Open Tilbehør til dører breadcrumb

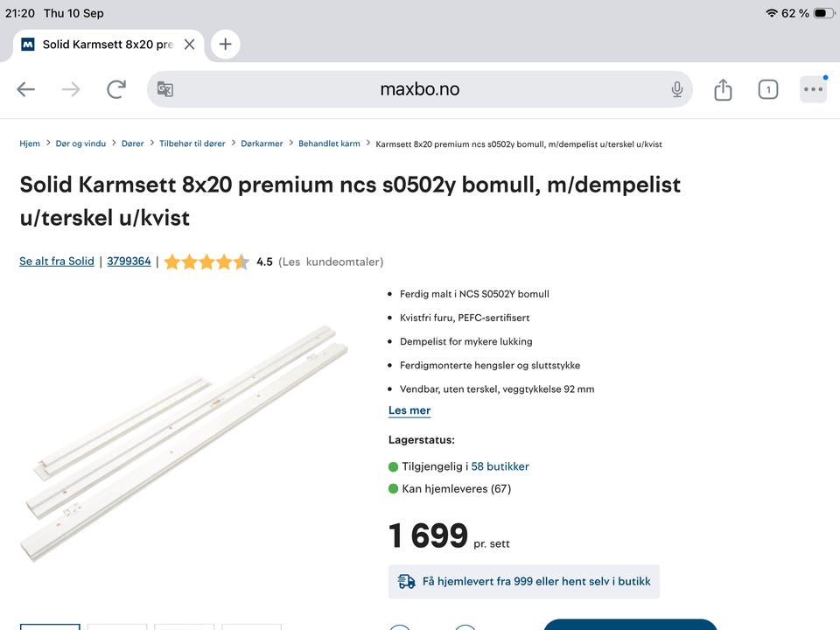tap(192, 143)
